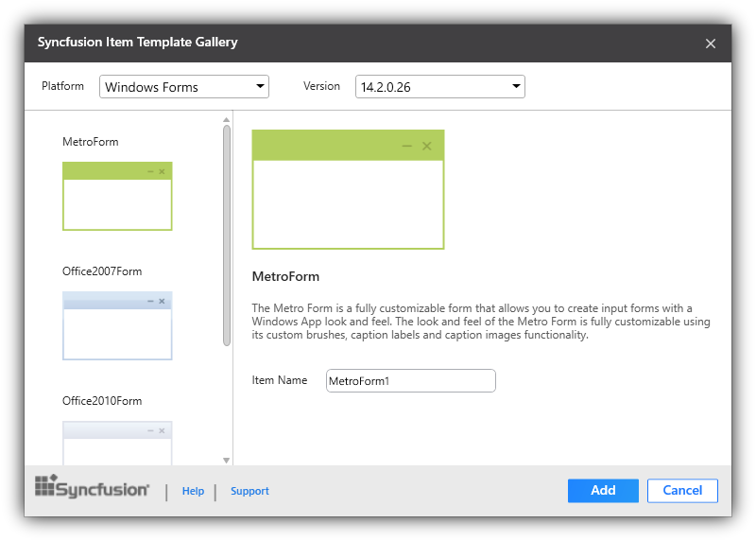This screenshot has height=541, width=756.
Task: Select the Office2007Form label in list
Action: pyautogui.click(x=102, y=271)
